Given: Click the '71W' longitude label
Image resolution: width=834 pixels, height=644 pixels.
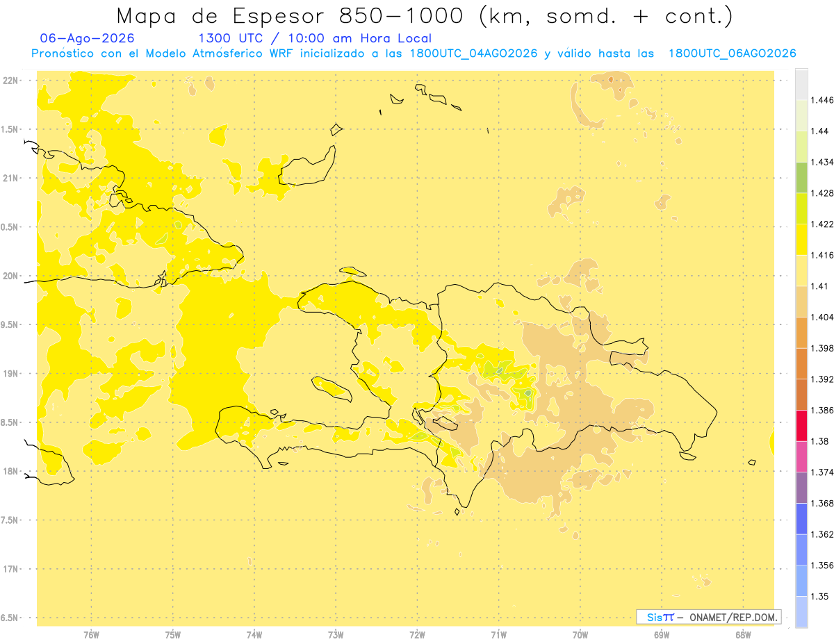Looking at the screenshot, I should click(499, 634).
